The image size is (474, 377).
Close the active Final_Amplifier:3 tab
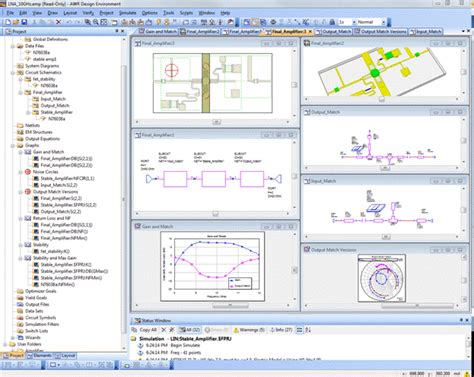coord(310,32)
